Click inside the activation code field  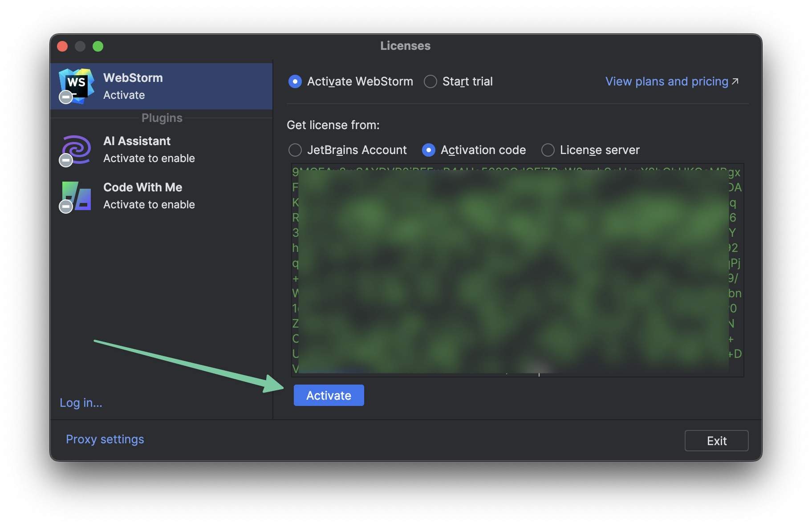tap(516, 267)
